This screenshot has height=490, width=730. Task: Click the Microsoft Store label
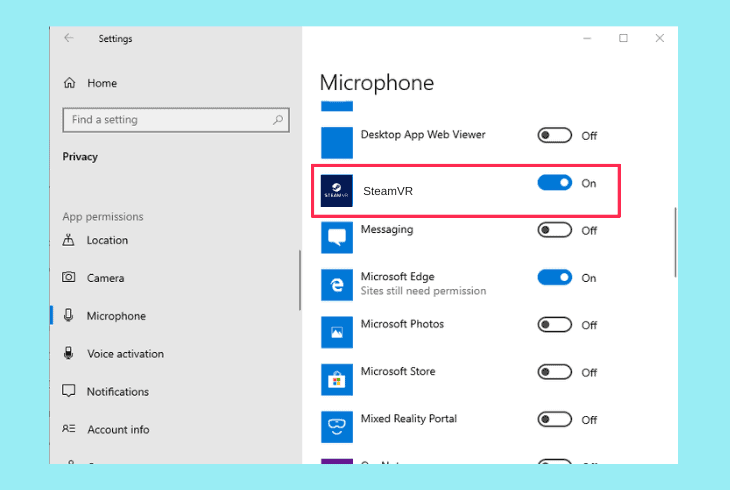[x=398, y=371]
